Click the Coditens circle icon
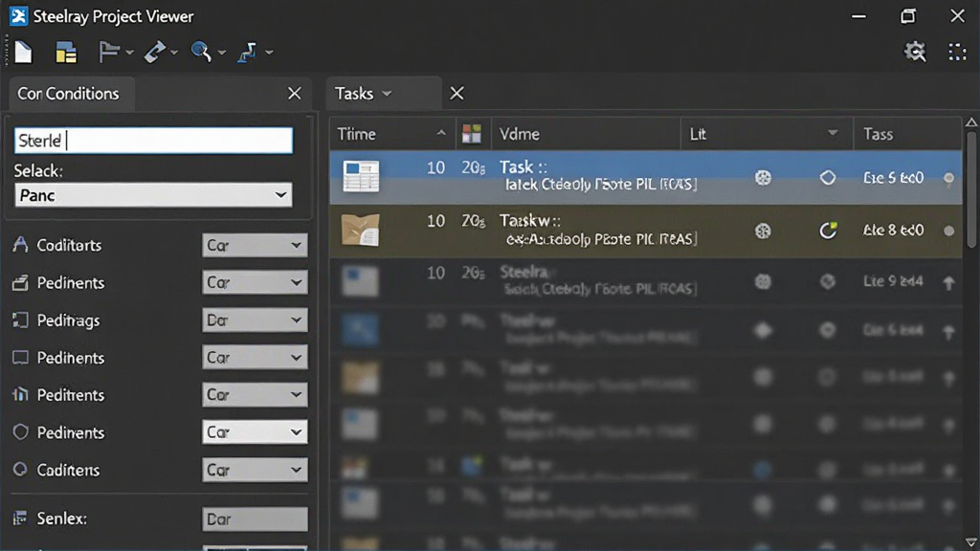 point(20,469)
